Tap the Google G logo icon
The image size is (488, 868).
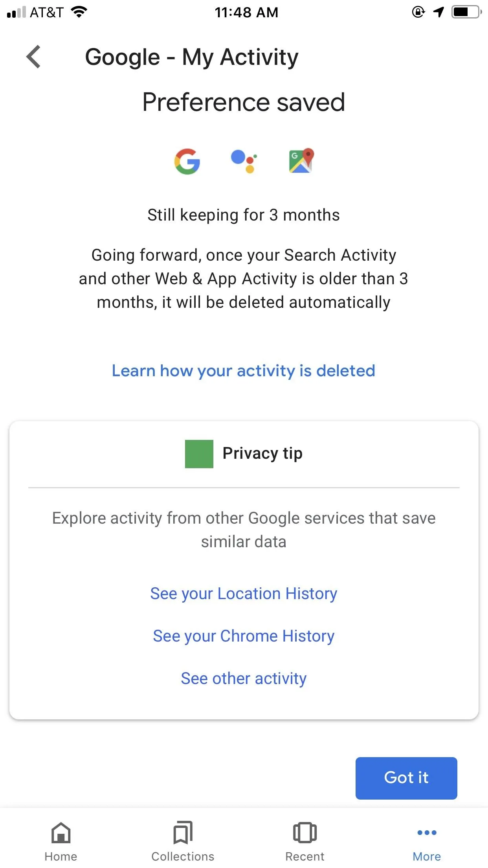pyautogui.click(x=187, y=161)
